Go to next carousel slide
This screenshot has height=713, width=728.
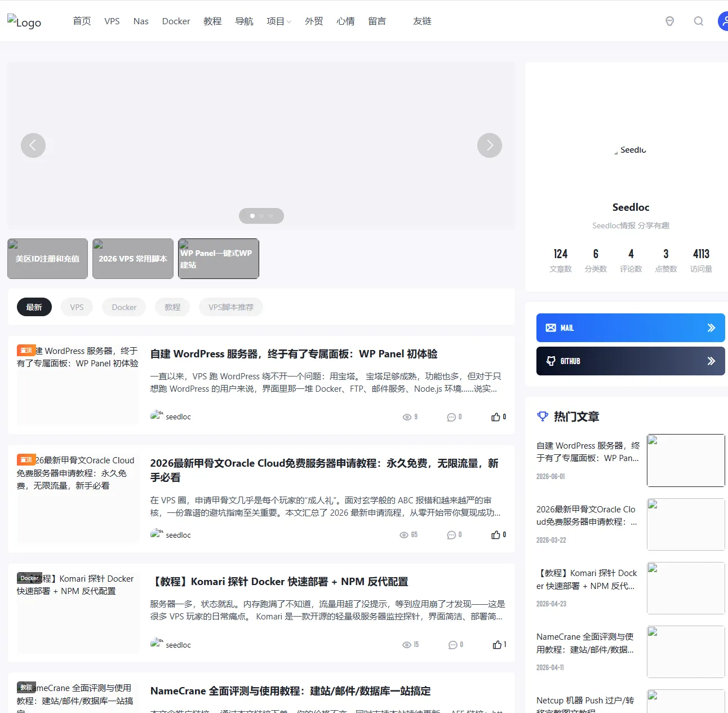pyautogui.click(x=490, y=145)
